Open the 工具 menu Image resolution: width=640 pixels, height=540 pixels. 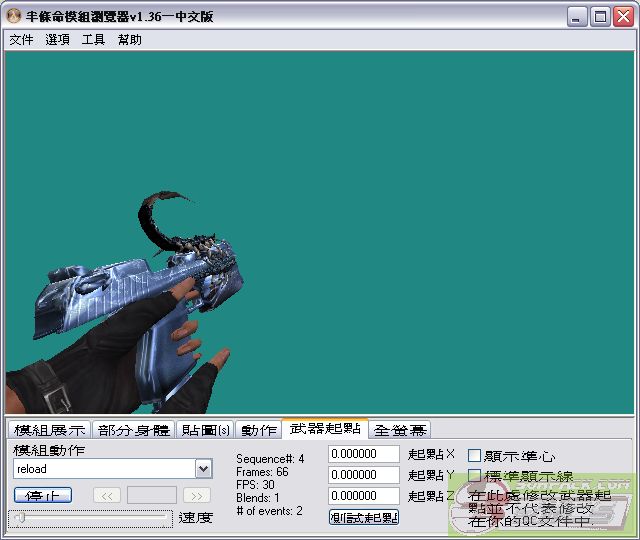tap(93, 40)
